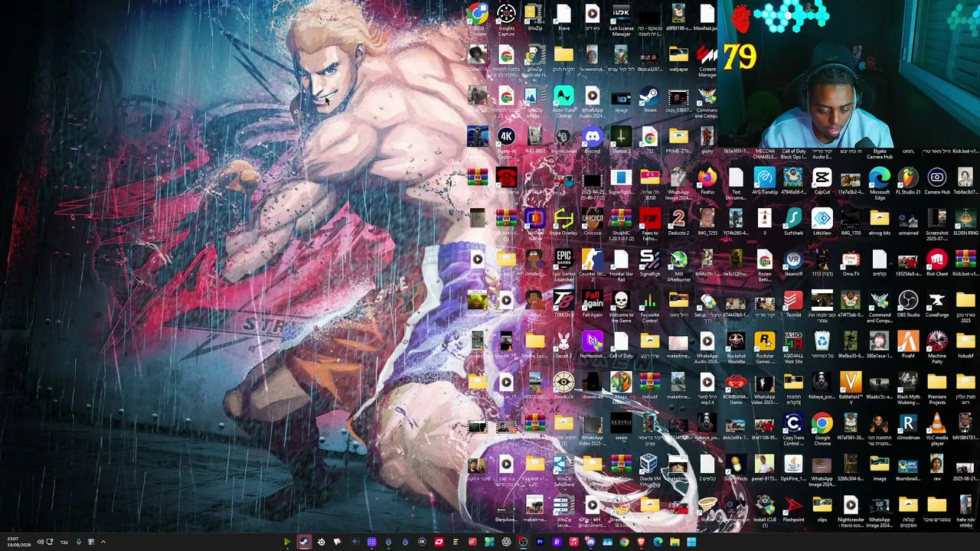Open CurseForge desktop shortcut
The width and height of the screenshot is (980, 551).
pos(936,305)
